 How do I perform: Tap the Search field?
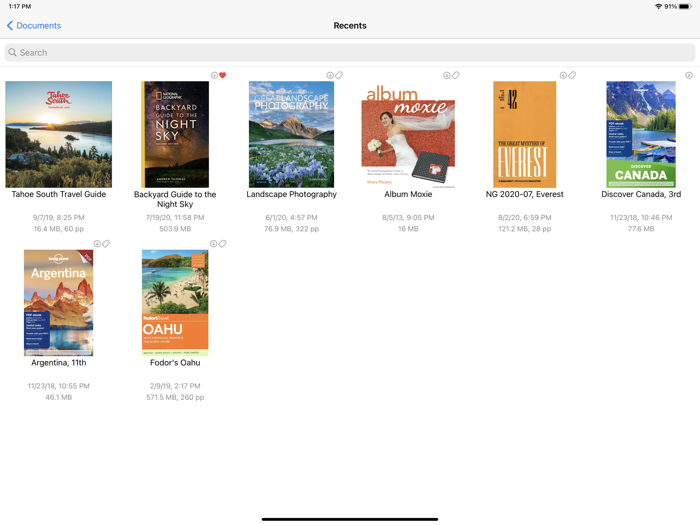click(x=350, y=53)
